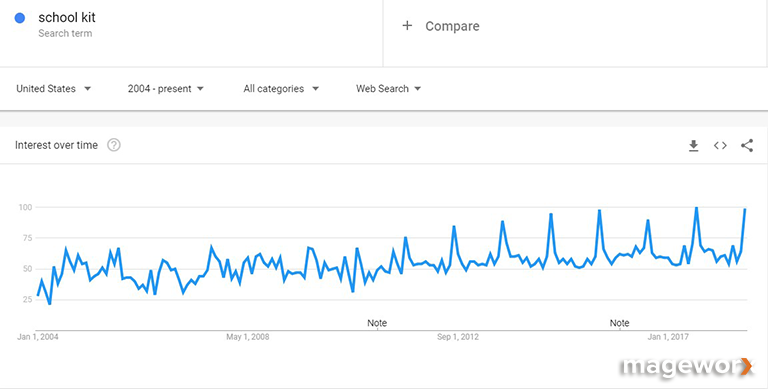Edit the school kit search term
The image size is (768, 389).
coord(67,18)
